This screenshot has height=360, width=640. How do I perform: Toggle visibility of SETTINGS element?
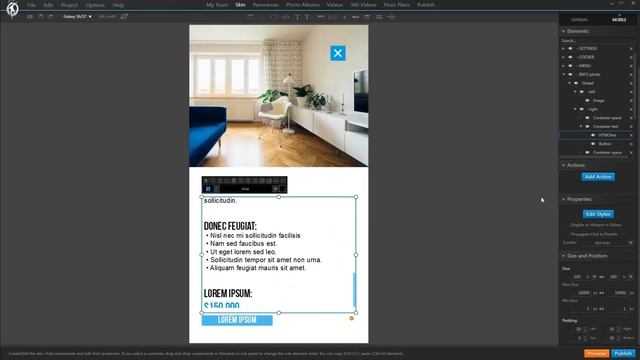[x=570, y=49]
